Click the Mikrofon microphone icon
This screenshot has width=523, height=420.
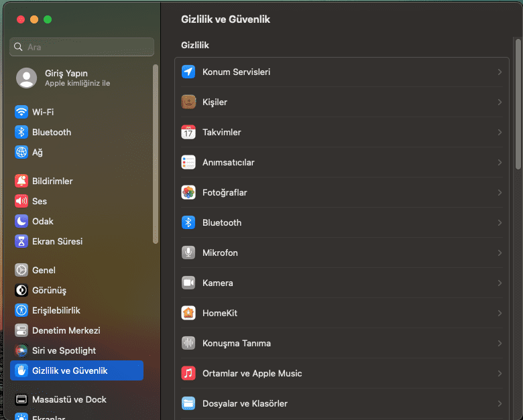coord(188,253)
